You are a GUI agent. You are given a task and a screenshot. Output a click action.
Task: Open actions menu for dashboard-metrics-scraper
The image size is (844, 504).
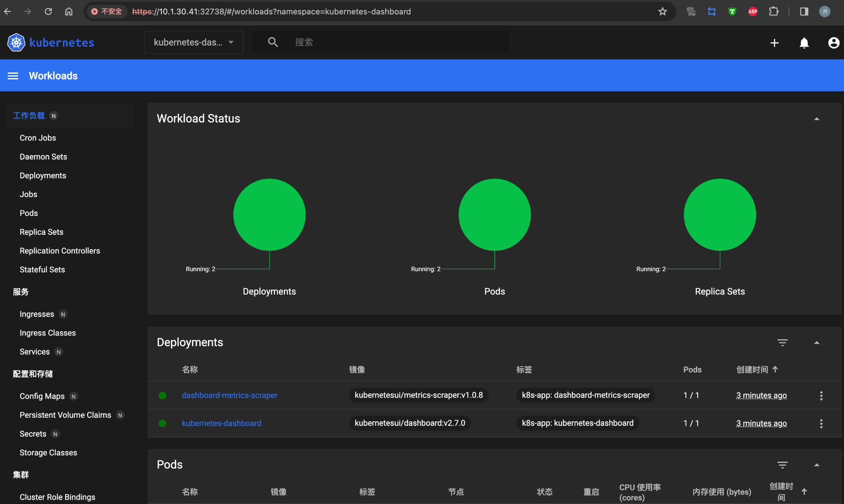[x=821, y=396]
